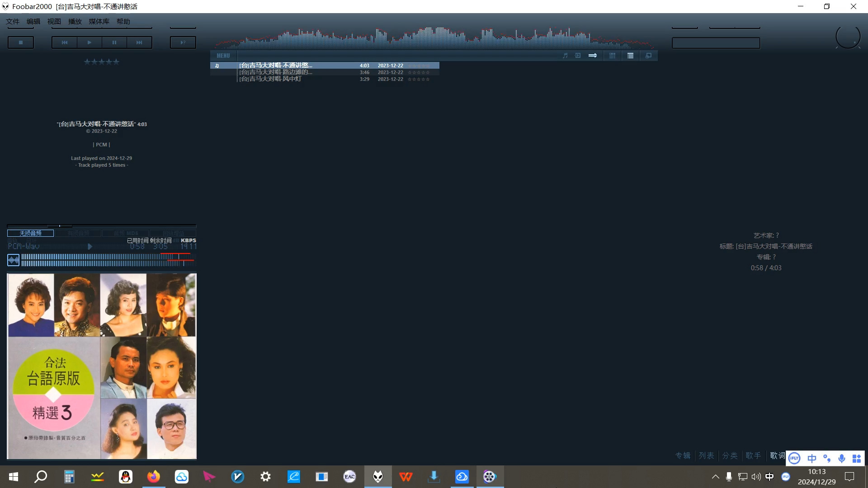Open the IME toolbox grid icon
The width and height of the screenshot is (868, 488).
(x=857, y=459)
